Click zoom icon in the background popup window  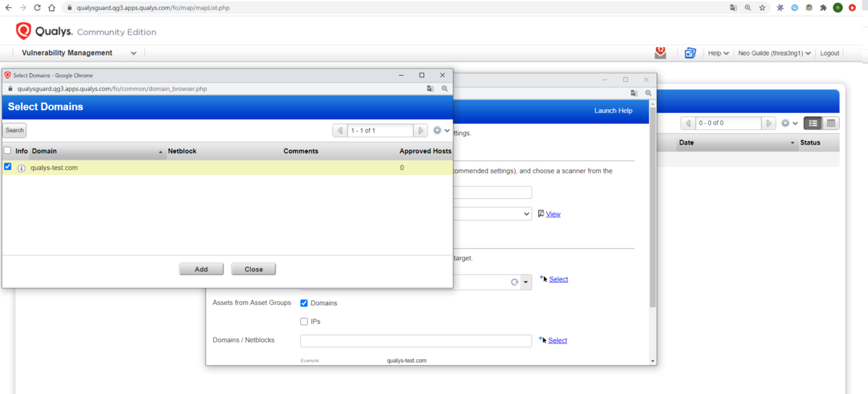[648, 93]
